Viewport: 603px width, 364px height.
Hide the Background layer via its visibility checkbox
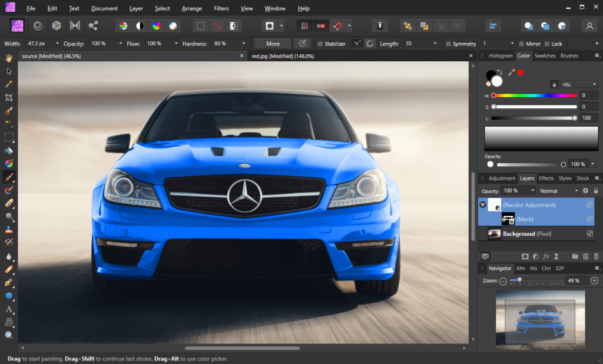tap(591, 233)
